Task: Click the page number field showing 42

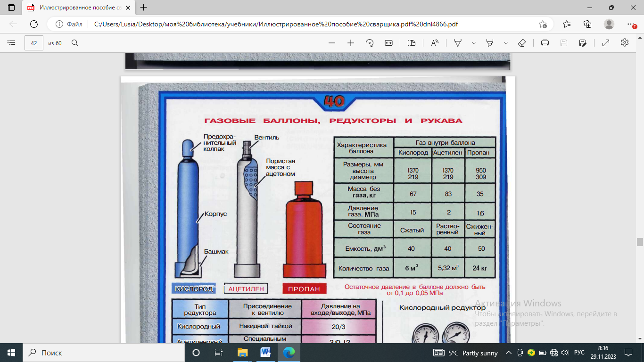Action: [34, 43]
